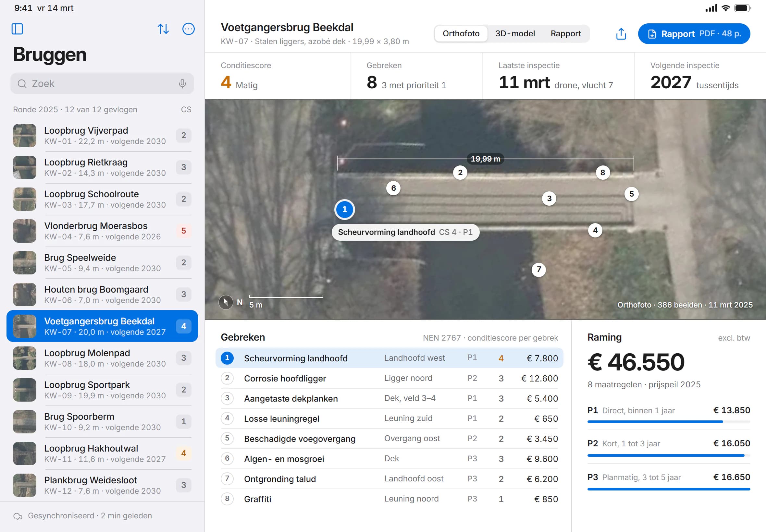Click the P1 Direct cost progress bar
The height and width of the screenshot is (532, 766).
pos(669,422)
